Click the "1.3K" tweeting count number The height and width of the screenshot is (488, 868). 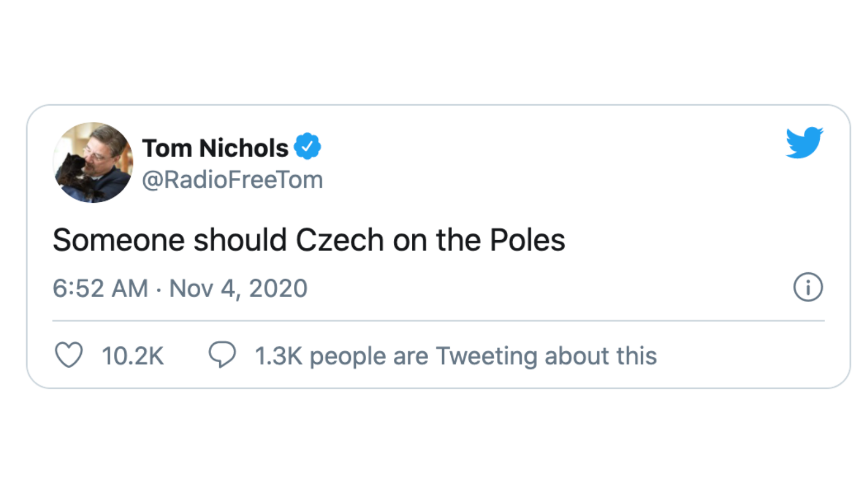click(278, 356)
